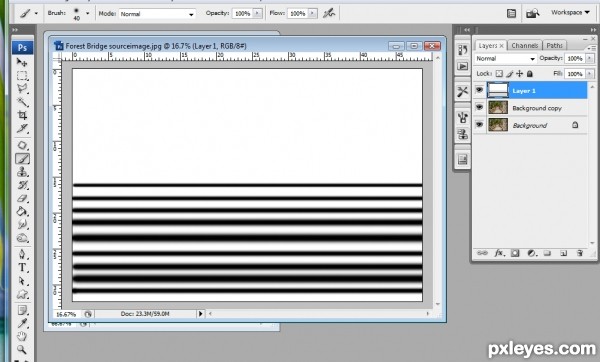This screenshot has width=600, height=362.
Task: Open the brush Mode dropdown
Action: click(x=157, y=14)
